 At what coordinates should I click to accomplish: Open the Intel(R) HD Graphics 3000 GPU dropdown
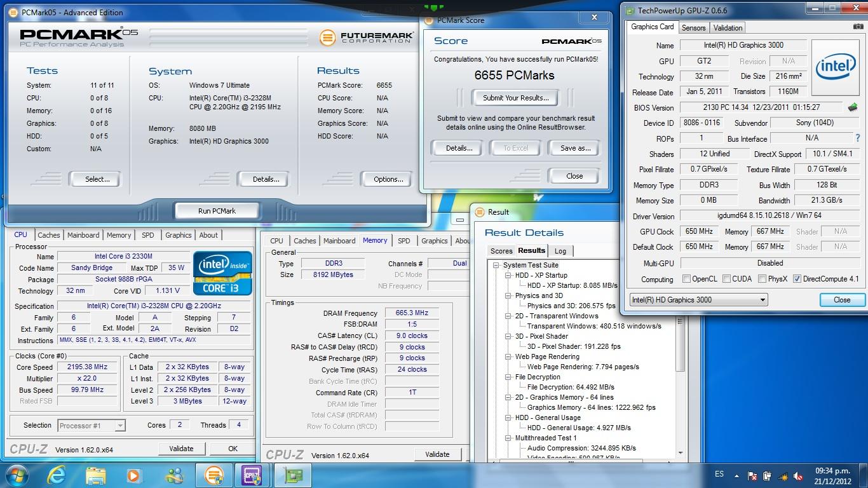(x=698, y=300)
